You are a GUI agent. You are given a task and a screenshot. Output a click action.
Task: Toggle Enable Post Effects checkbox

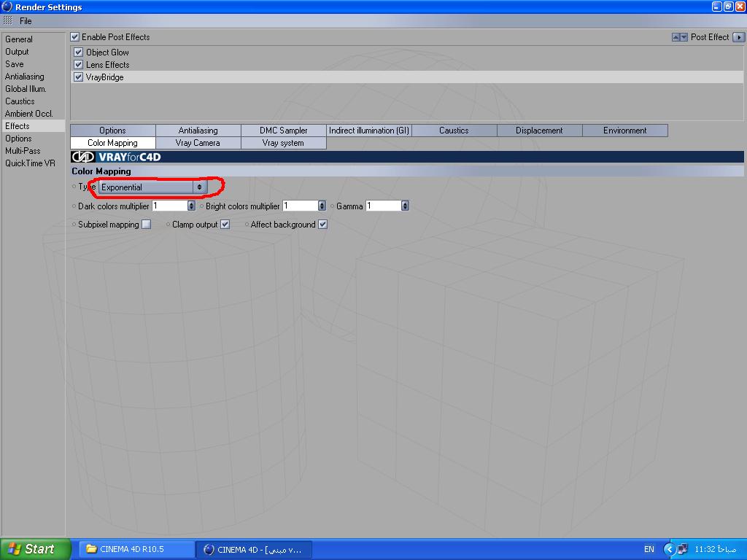[x=75, y=36]
